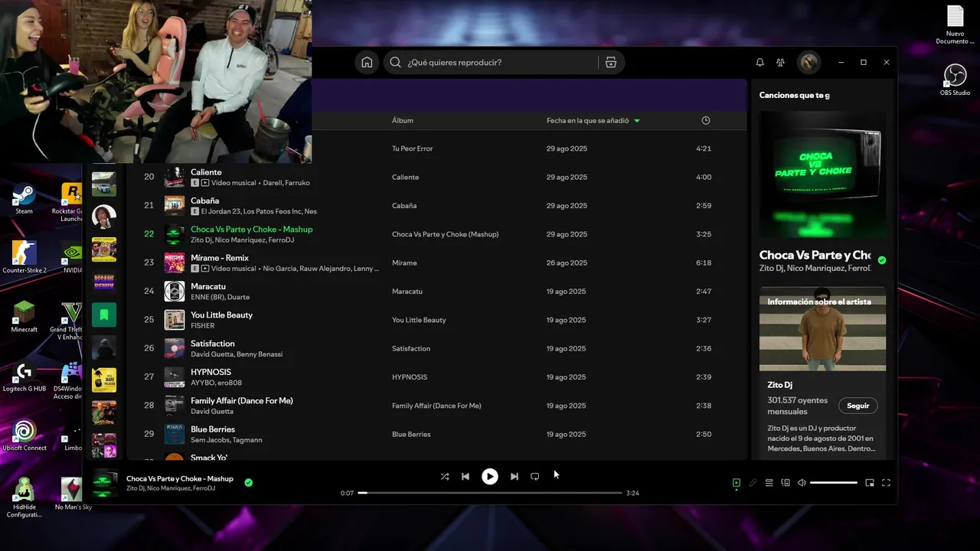Screen dimensions: 980x551
Task: Open the user profile avatar menu
Action: click(808, 63)
